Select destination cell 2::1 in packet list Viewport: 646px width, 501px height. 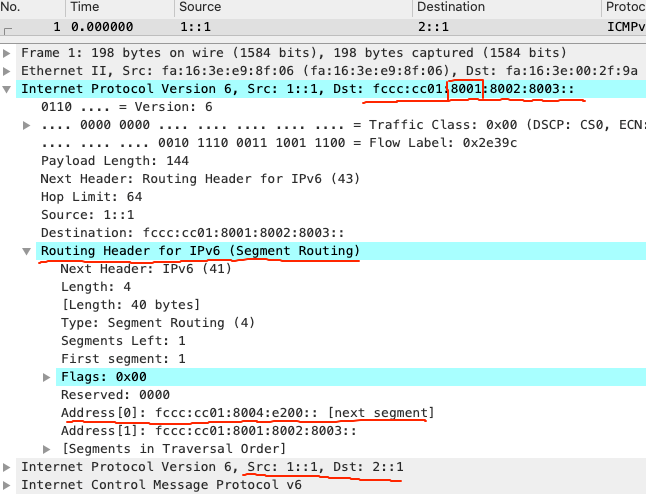[x=433, y=27]
